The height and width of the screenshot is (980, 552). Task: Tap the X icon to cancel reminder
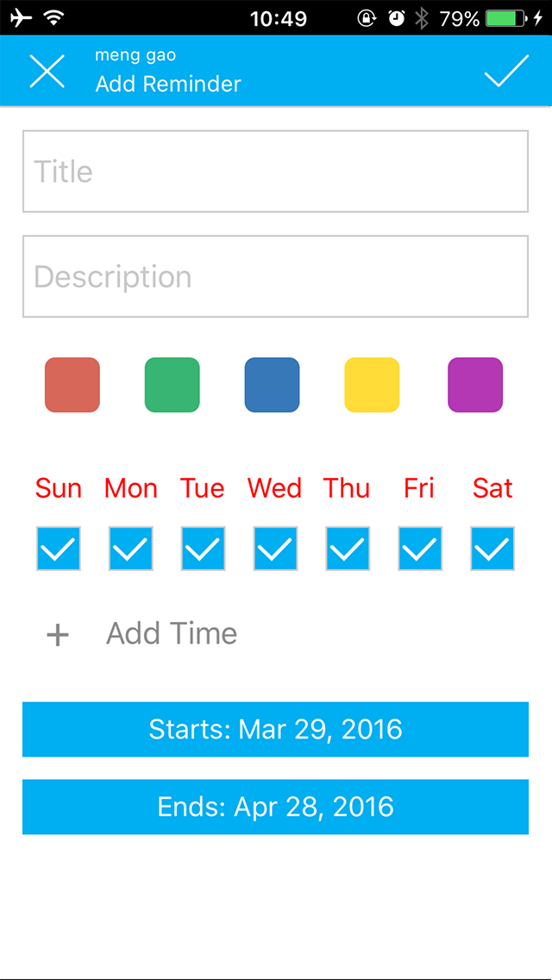(47, 71)
